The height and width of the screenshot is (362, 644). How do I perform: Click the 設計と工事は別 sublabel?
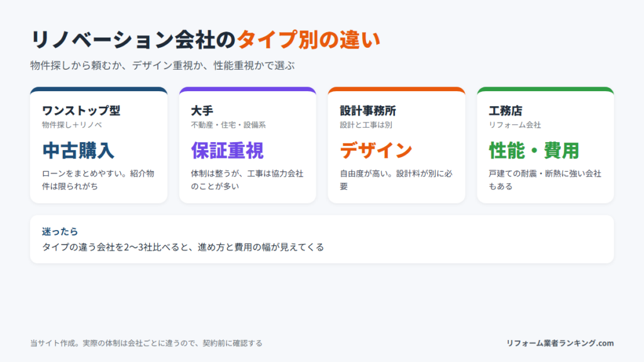(x=366, y=125)
